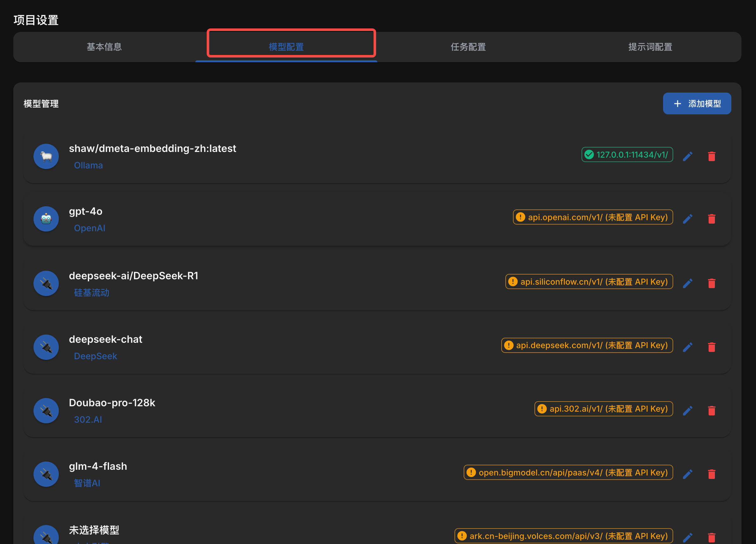Go to the 提示词配置 tab

(650, 47)
